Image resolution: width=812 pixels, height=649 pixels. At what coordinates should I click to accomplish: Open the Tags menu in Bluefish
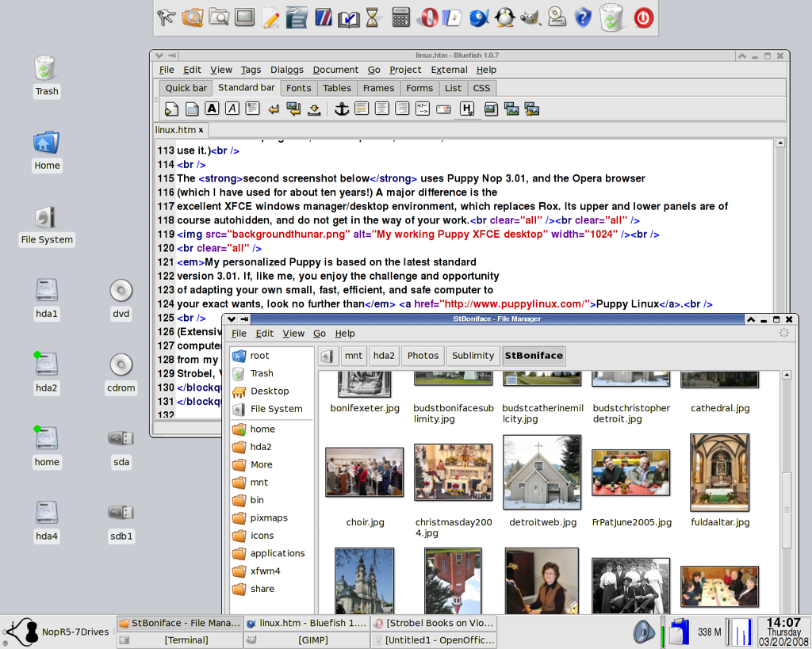tap(251, 70)
